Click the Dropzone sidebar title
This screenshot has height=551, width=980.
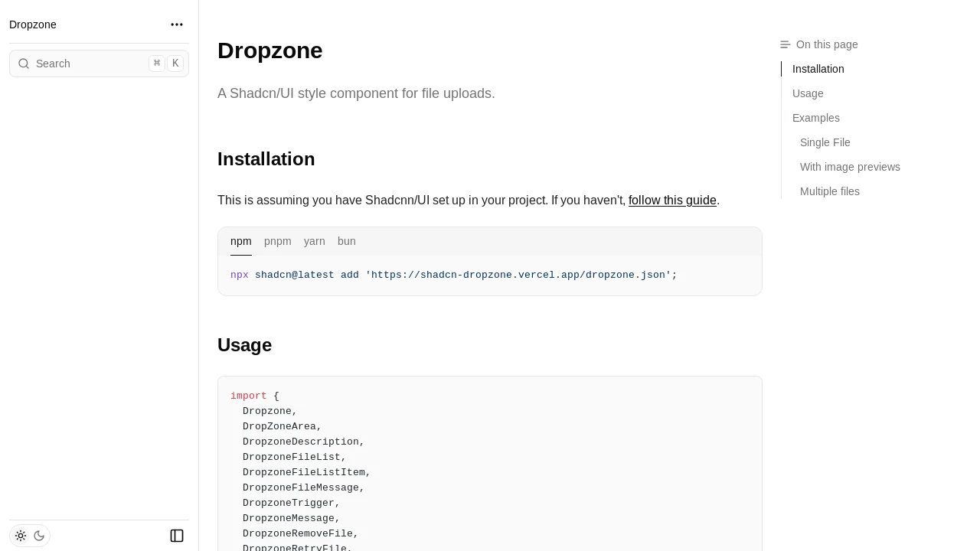tap(33, 24)
